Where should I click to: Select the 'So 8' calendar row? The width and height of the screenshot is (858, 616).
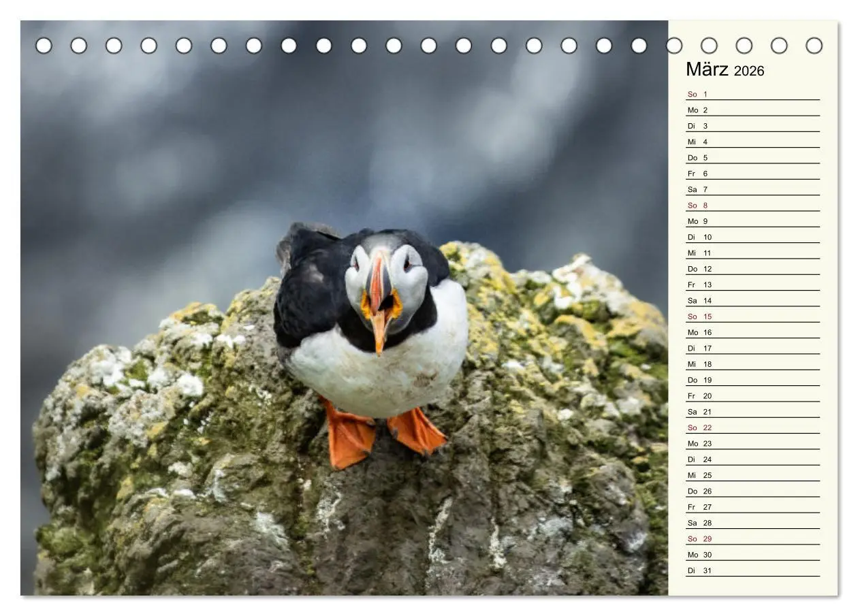click(x=752, y=205)
